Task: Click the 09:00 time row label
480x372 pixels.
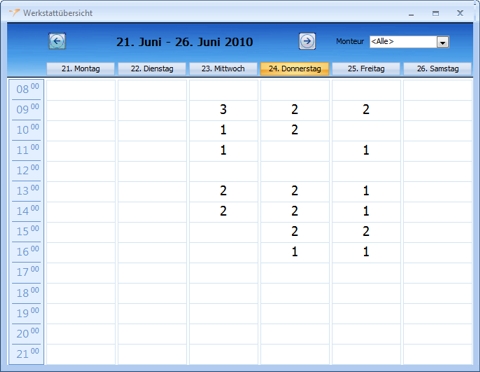Action: 27,109
